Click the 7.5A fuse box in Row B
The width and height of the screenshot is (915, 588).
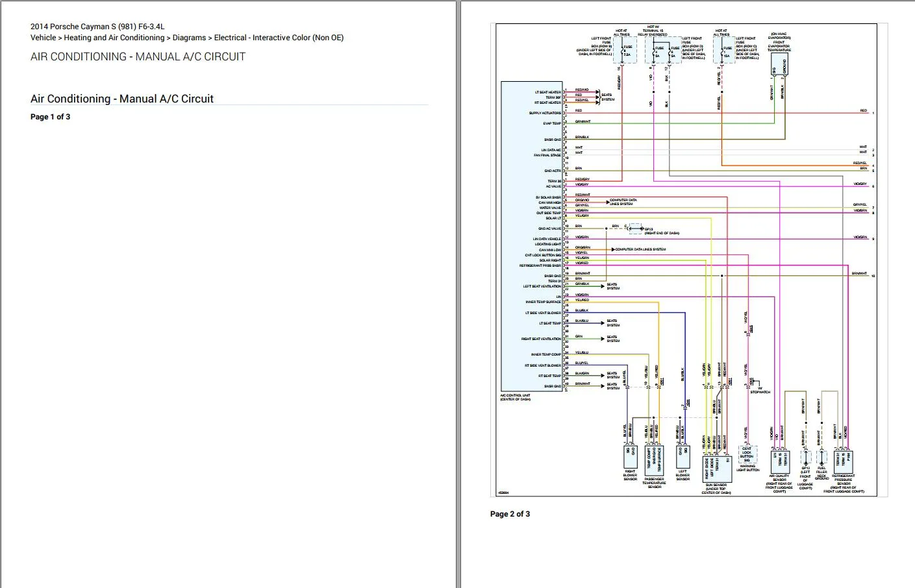point(625,50)
